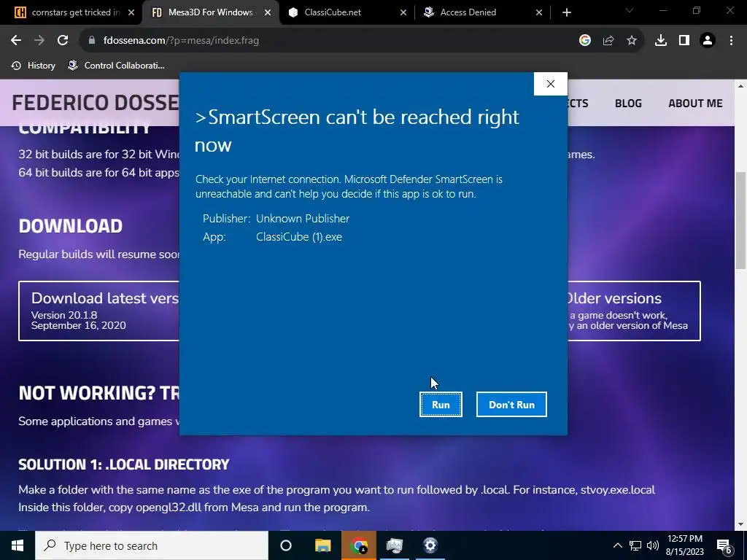This screenshot has height=560, width=747.
Task: Show hidden system tray icons
Action: pos(617,545)
